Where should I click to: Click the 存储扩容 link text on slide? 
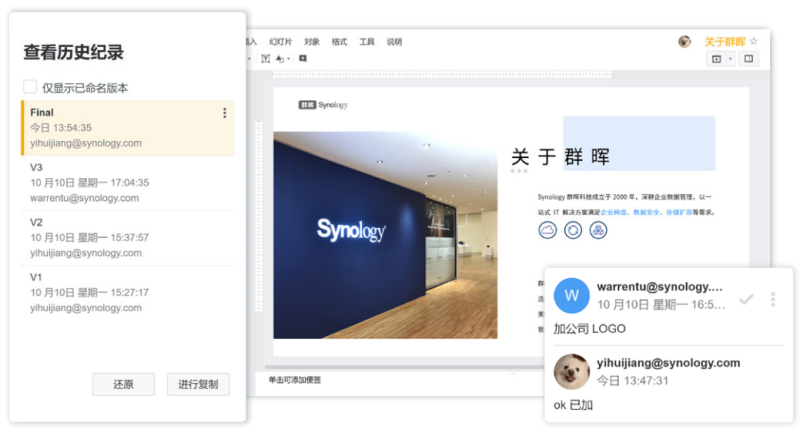coord(679,212)
